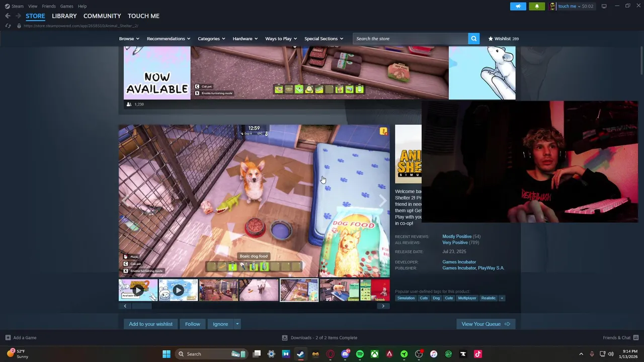This screenshot has width=644, height=362.
Task: Open Xbox app from the taskbar
Action: click(x=375, y=354)
